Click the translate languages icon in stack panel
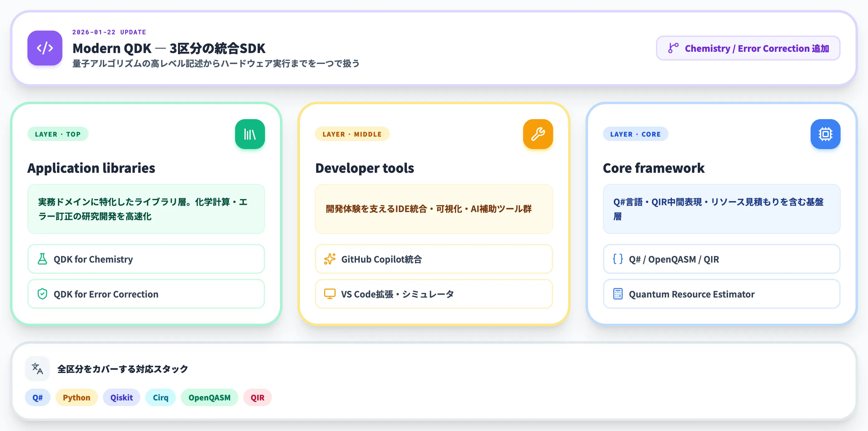The image size is (868, 431). [x=37, y=368]
